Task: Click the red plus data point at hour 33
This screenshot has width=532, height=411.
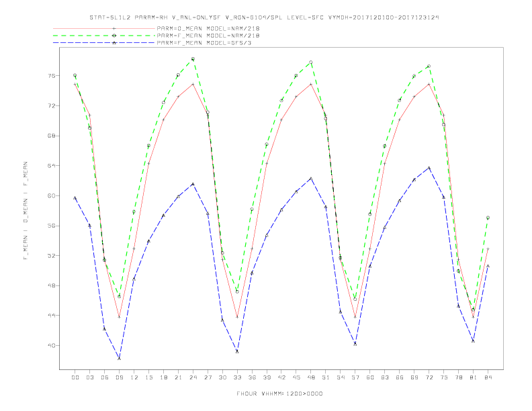Action: pos(237,317)
